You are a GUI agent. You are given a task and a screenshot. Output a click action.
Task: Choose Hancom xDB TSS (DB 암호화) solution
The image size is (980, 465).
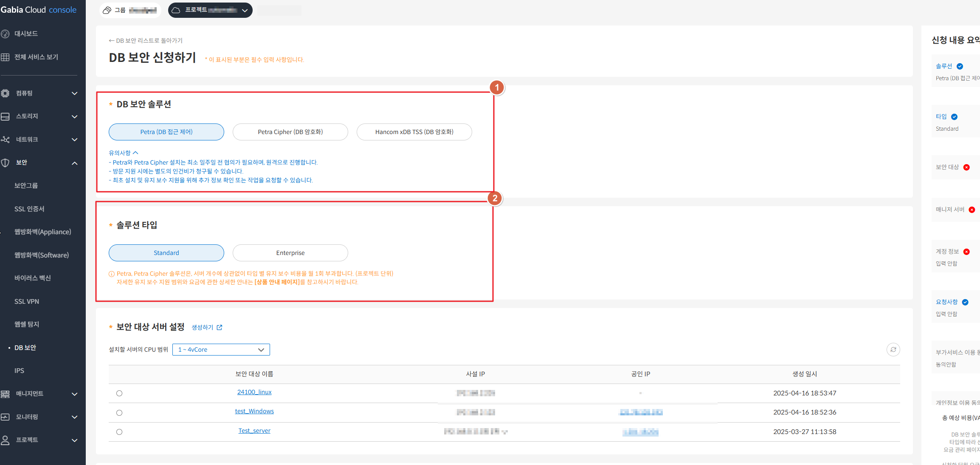[414, 132]
